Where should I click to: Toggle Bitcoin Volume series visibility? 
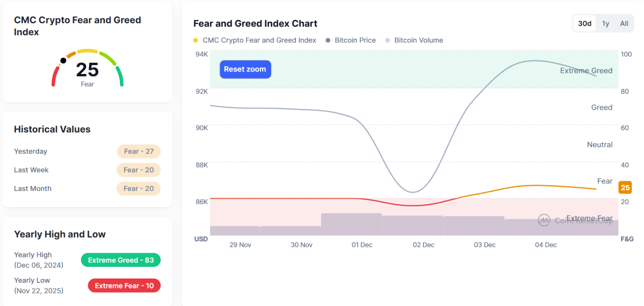pyautogui.click(x=418, y=40)
